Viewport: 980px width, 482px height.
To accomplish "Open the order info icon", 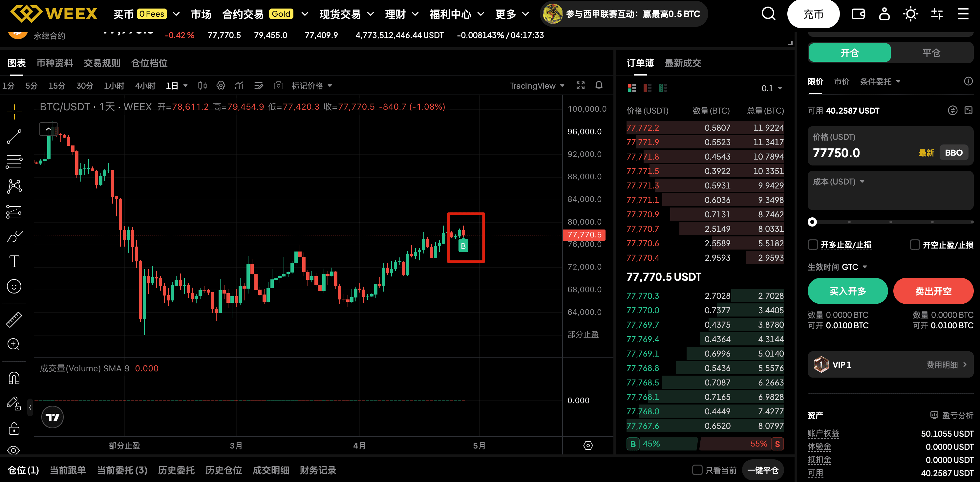I will click(x=968, y=81).
